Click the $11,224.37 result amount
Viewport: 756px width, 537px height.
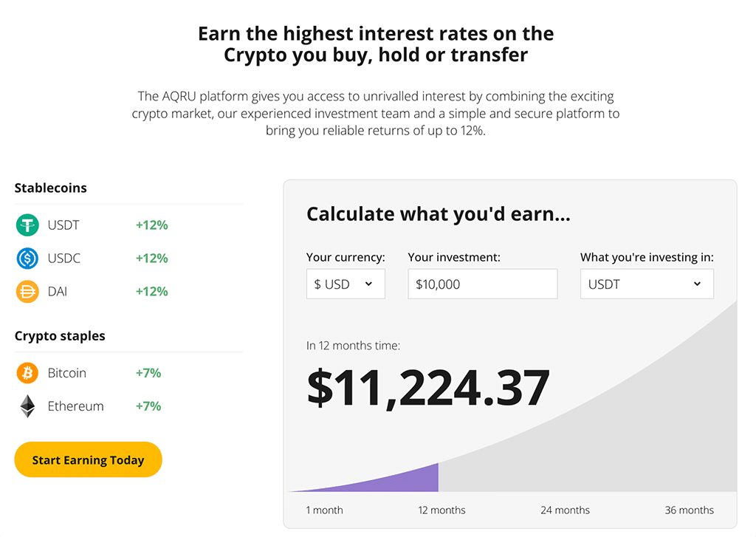click(x=428, y=388)
